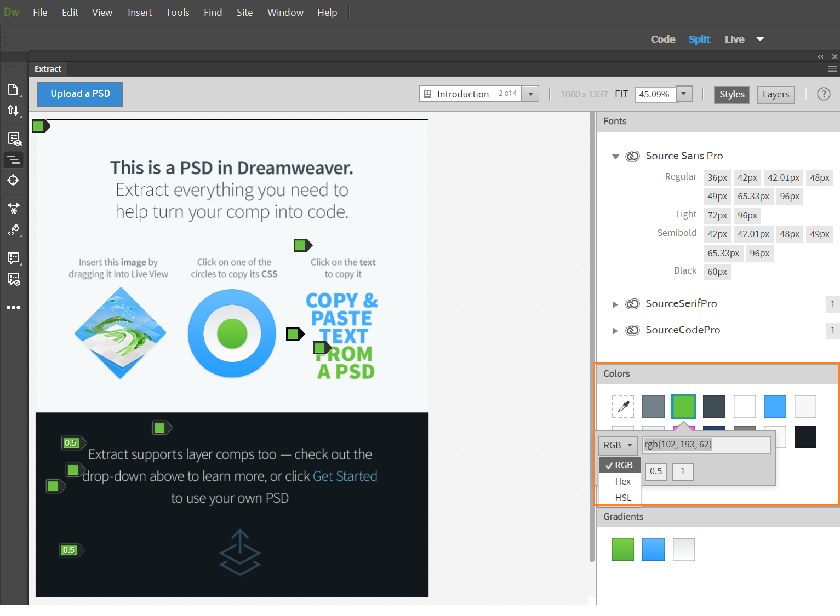The image size is (840, 616).
Task: Switch to Split view
Action: click(699, 39)
